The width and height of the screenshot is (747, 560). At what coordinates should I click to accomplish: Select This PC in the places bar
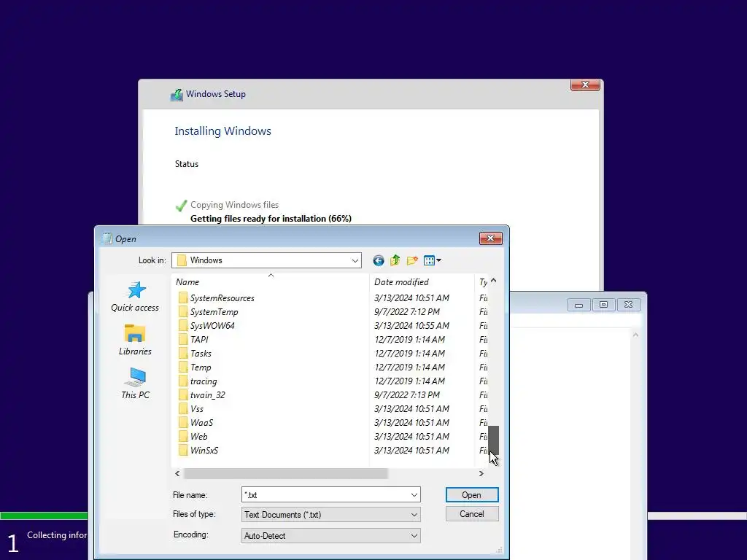tap(135, 384)
